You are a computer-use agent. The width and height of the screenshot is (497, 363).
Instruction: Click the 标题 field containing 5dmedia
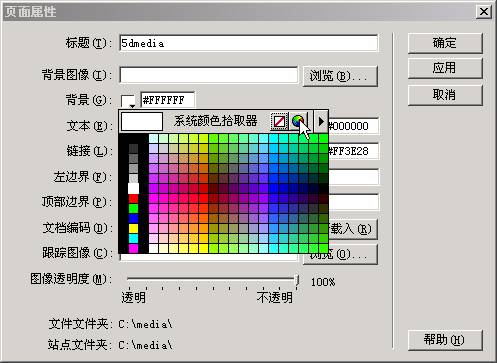[249, 43]
